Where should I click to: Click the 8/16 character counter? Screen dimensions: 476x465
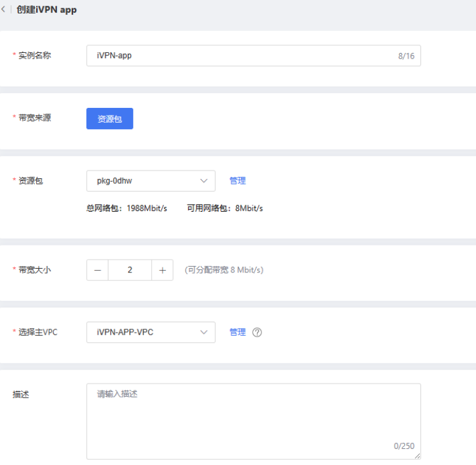coord(406,56)
